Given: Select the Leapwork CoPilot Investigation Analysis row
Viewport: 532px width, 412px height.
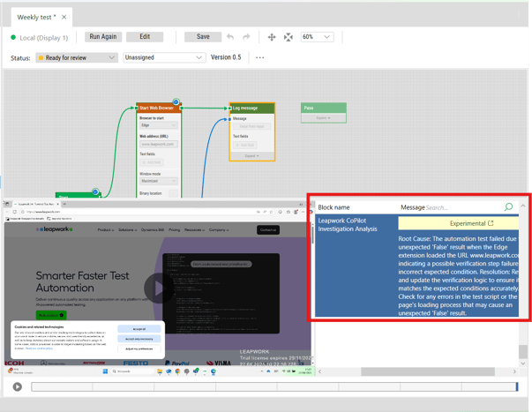Looking at the screenshot, I should (417, 266).
